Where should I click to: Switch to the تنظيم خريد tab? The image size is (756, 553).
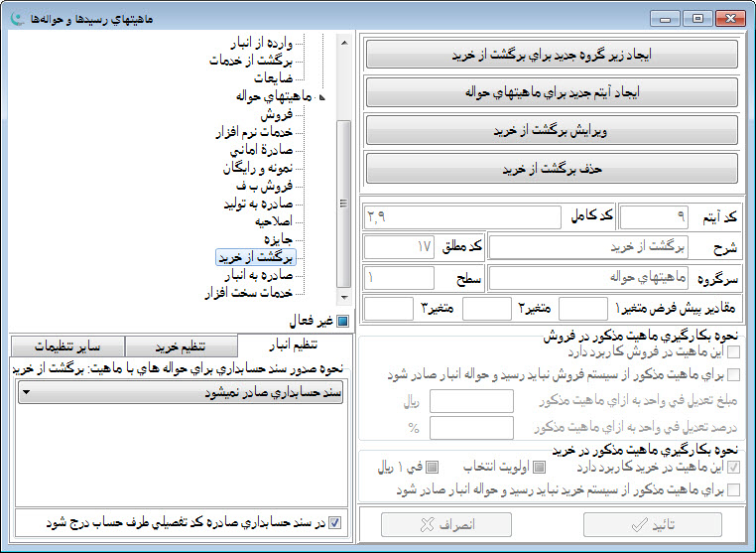(x=180, y=346)
